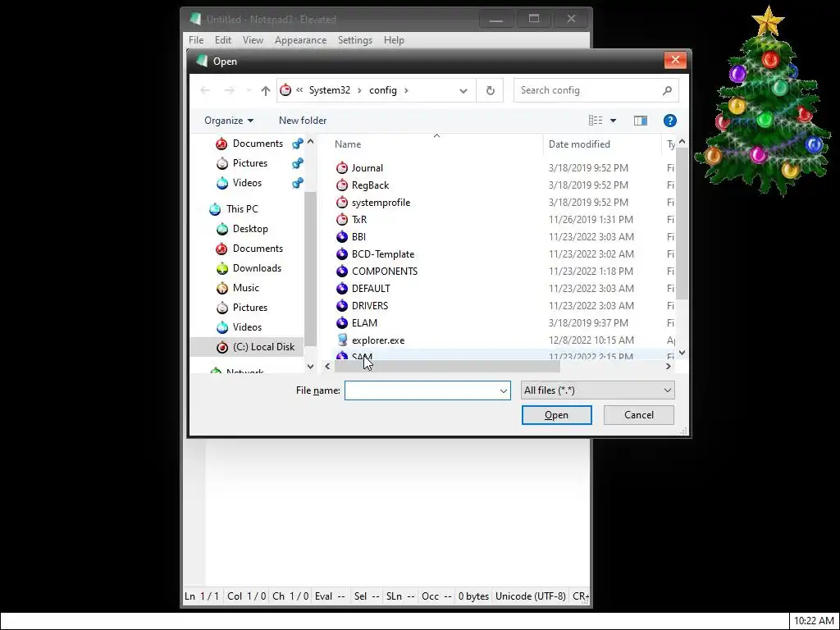This screenshot has height=630, width=840.
Task: Select the explorer.exe file name
Action: [378, 340]
